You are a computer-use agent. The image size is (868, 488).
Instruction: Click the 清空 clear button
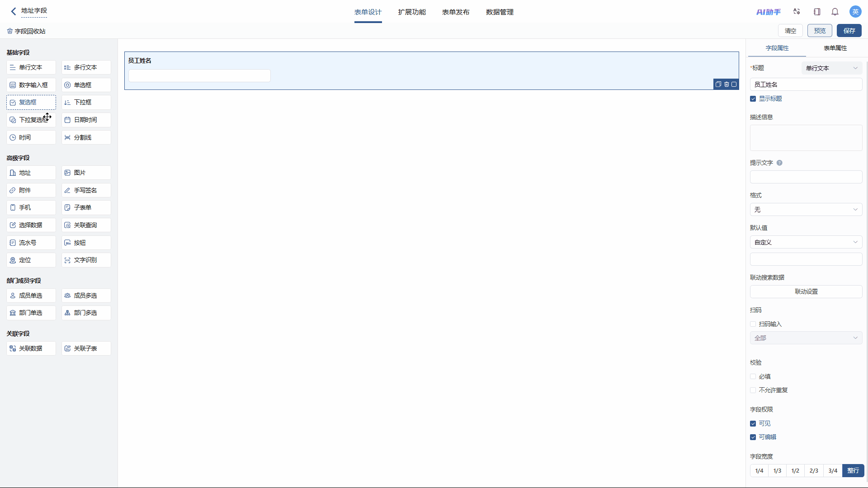click(x=790, y=31)
